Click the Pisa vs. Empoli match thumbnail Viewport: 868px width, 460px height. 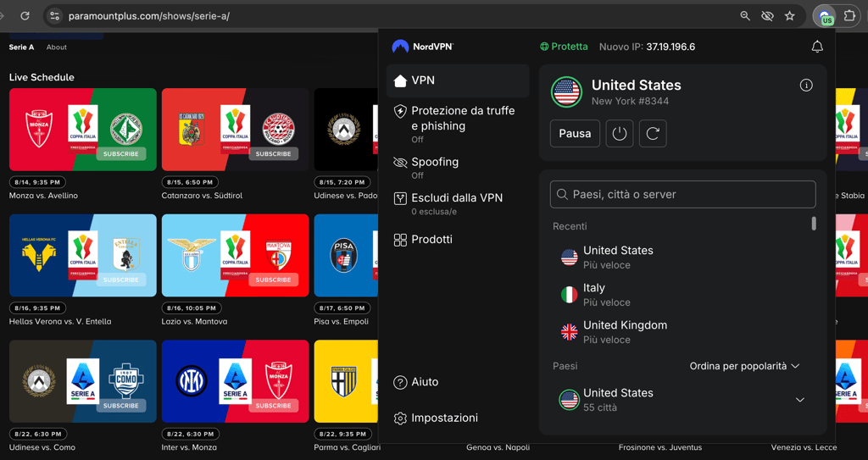coord(346,255)
